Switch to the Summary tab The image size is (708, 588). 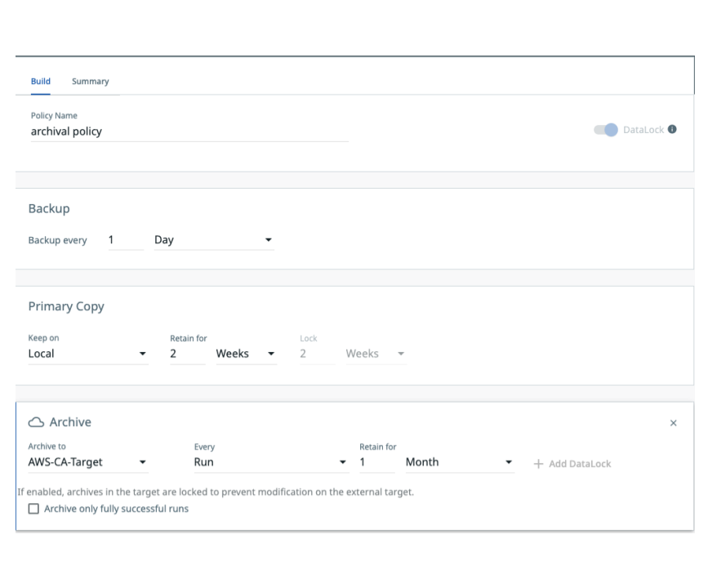90,82
